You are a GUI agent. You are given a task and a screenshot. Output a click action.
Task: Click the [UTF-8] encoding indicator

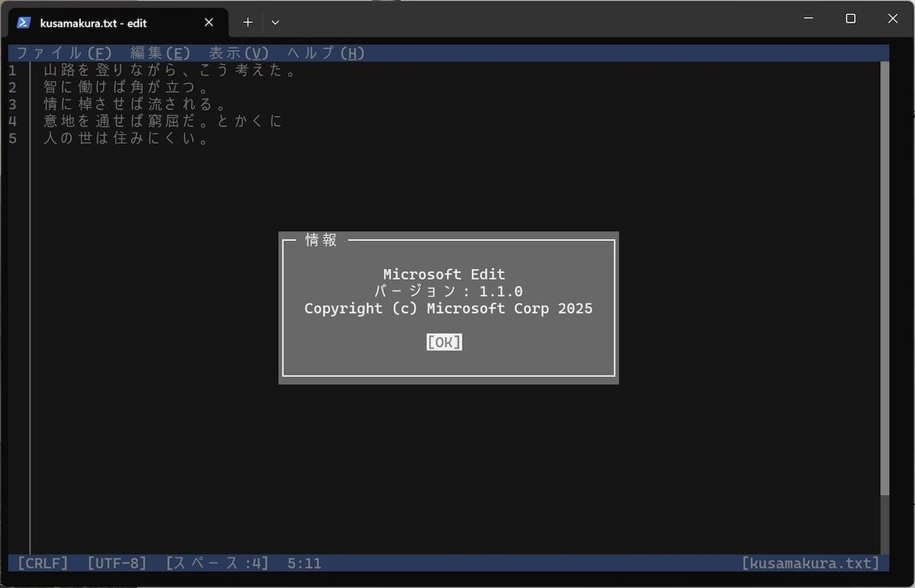click(x=117, y=564)
